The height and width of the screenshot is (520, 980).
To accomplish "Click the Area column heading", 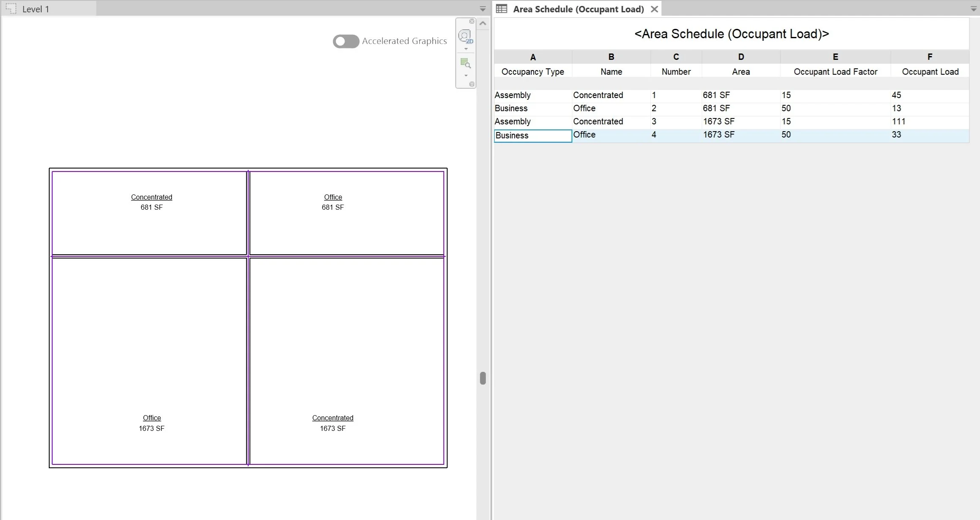I will [741, 72].
